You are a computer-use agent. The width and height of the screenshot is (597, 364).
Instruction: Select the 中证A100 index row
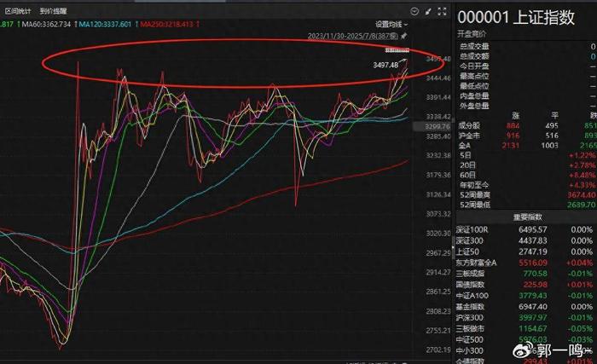525,296
